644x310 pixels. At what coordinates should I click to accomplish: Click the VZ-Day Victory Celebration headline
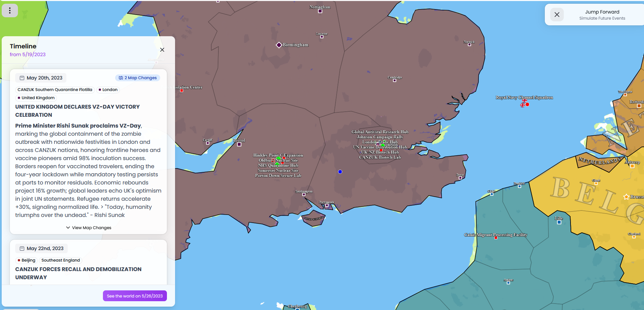(78, 111)
